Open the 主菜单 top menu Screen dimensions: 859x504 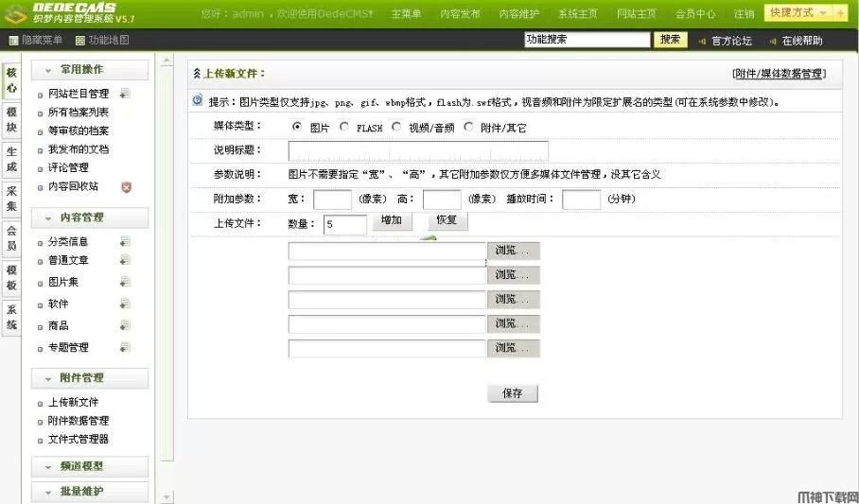[x=406, y=13]
